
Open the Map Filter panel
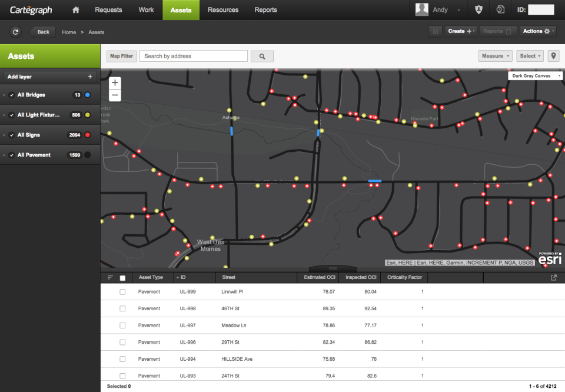(121, 56)
